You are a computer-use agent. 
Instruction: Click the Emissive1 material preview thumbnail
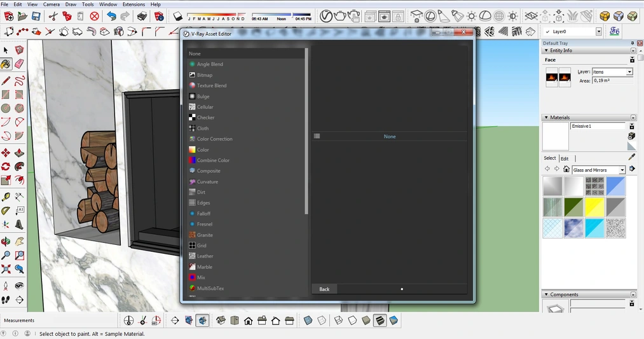coord(556,136)
